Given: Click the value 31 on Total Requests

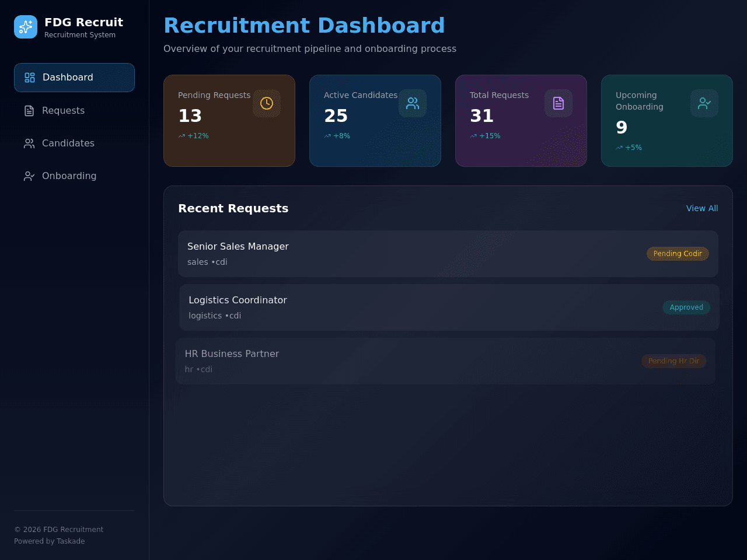Looking at the screenshot, I should pyautogui.click(x=482, y=116).
